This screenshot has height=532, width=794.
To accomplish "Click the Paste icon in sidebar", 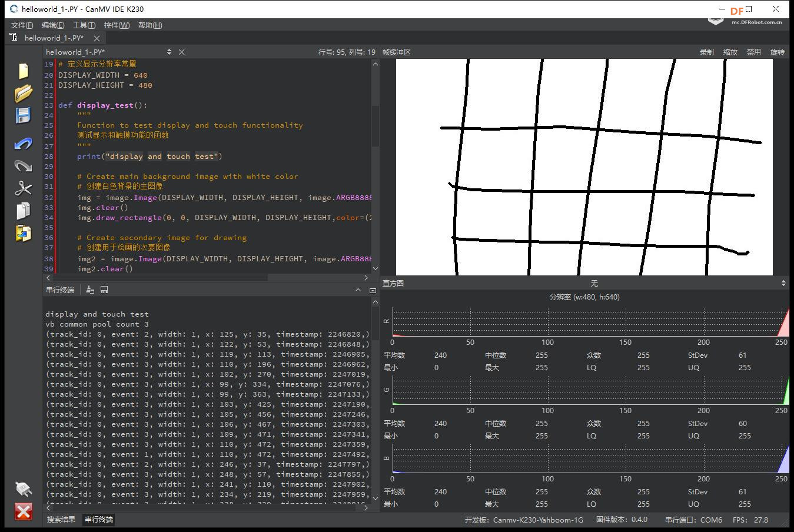I will click(x=23, y=233).
